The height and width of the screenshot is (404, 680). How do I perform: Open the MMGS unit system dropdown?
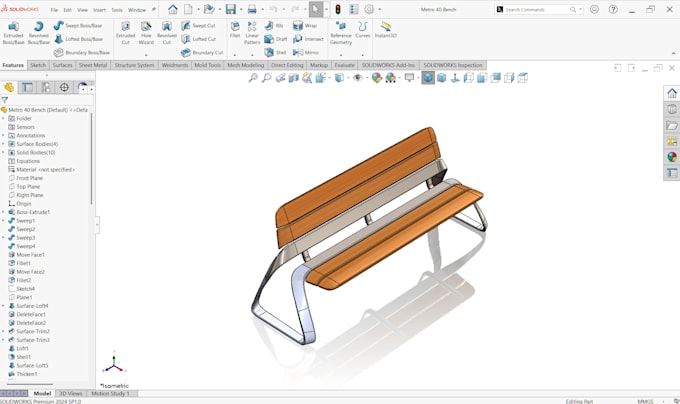tap(663, 401)
